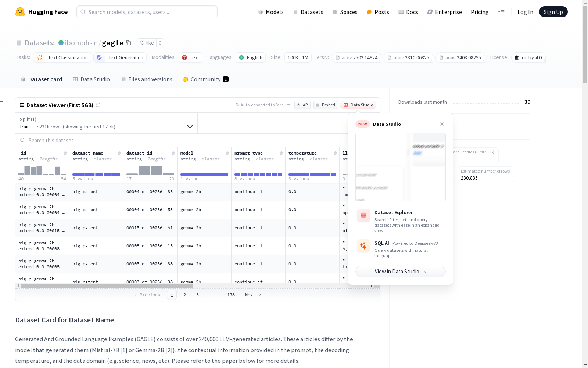
Task: Switch to the Data Studio tab
Action: (92, 79)
